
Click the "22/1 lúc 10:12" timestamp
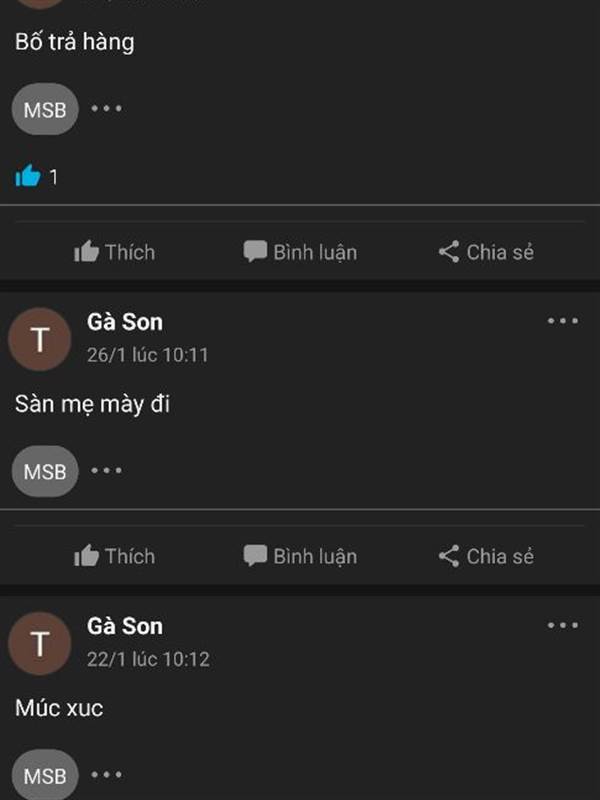pos(148,659)
